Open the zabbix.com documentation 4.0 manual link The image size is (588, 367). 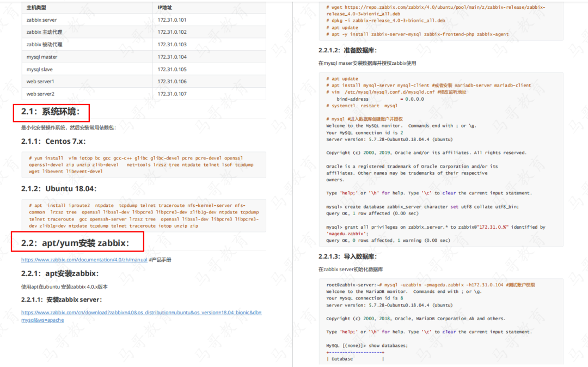point(84,260)
